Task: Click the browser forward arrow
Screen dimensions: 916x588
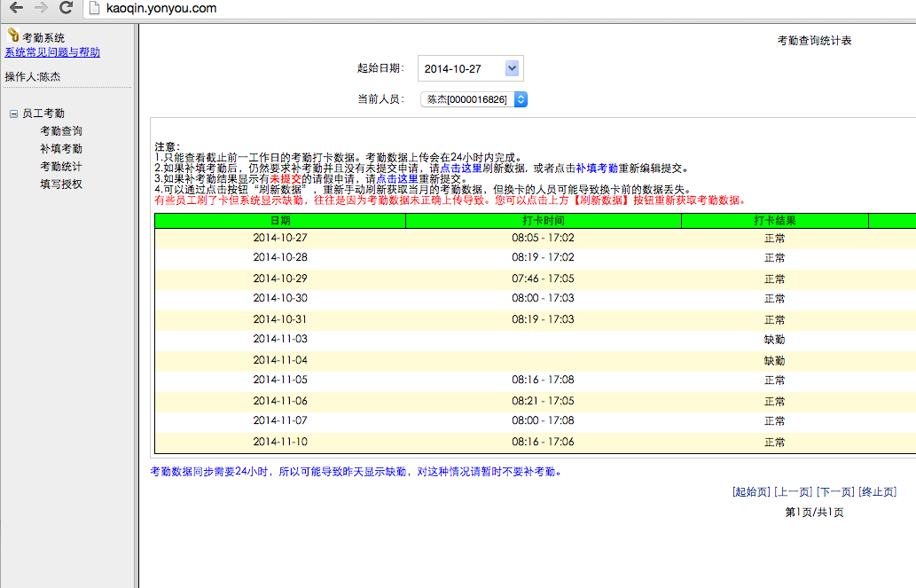Action: [x=41, y=8]
